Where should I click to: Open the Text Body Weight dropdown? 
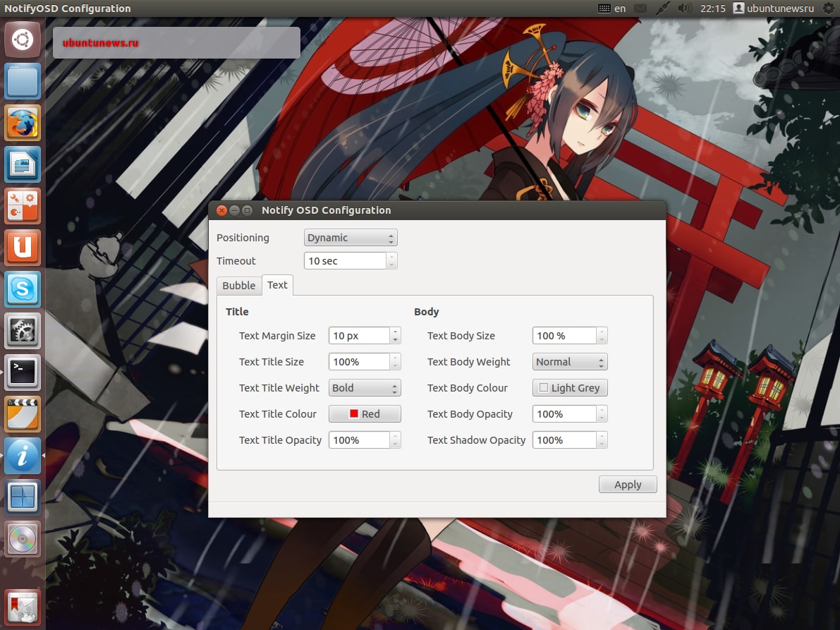coord(570,362)
